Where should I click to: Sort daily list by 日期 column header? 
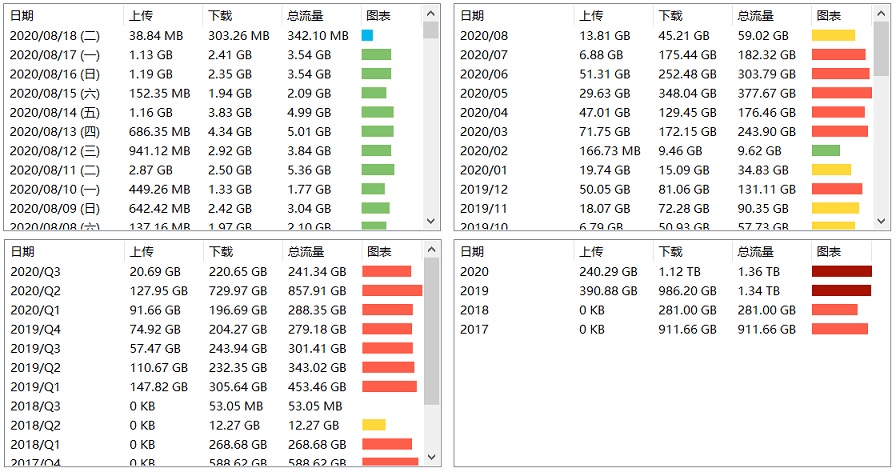22,16
